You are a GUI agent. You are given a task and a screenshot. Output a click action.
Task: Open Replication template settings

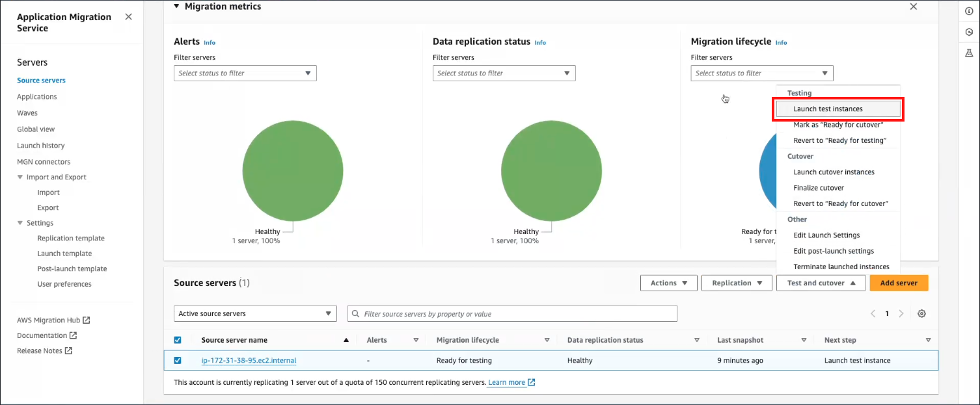pos(71,239)
